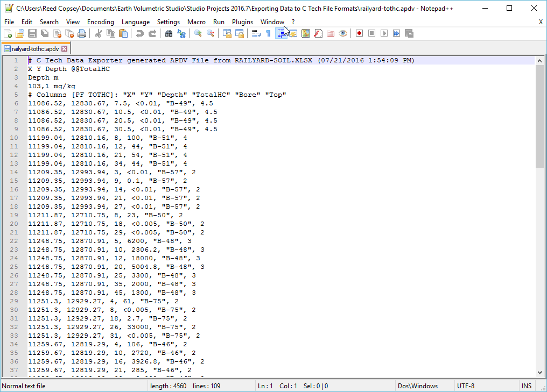Toggle word wrap toolbar button
The image size is (547, 392).
pyautogui.click(x=256, y=33)
